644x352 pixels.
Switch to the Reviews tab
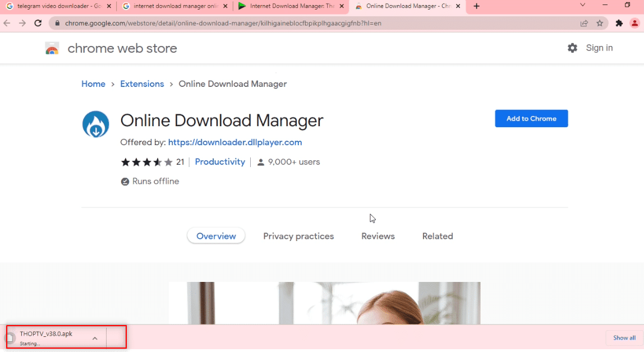pyautogui.click(x=378, y=236)
